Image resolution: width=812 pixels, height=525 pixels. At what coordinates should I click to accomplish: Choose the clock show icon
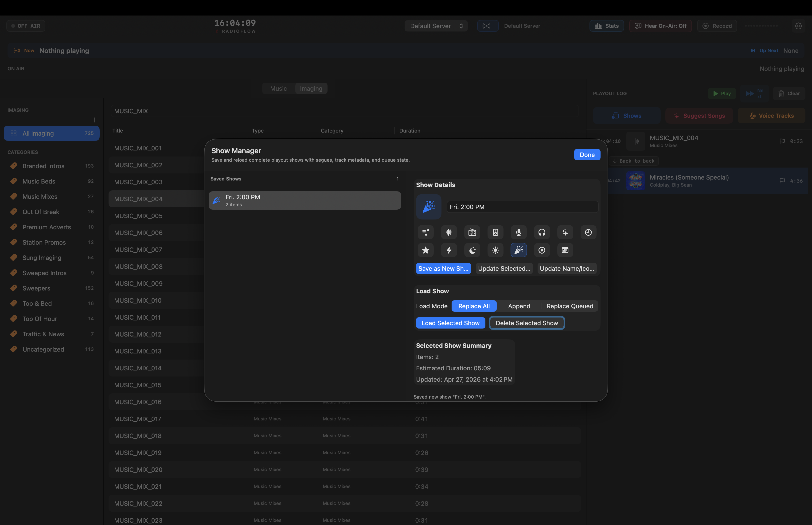[589, 232]
